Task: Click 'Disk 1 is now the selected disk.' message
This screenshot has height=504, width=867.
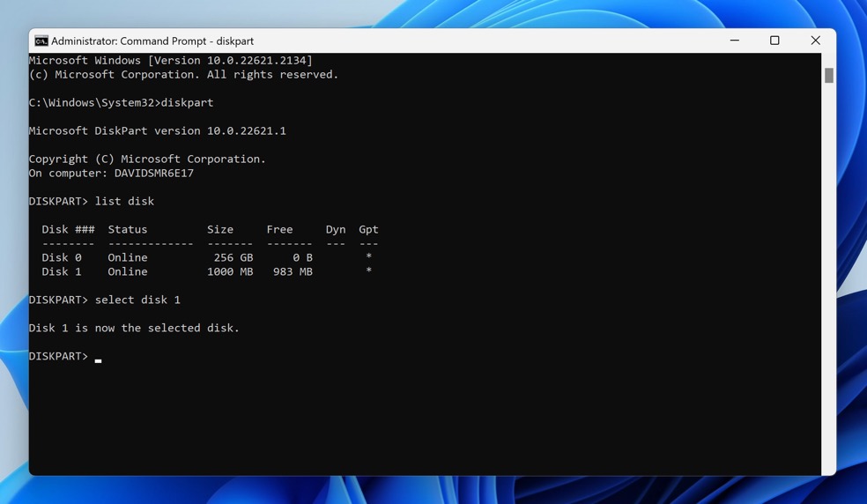Action: [x=134, y=328]
